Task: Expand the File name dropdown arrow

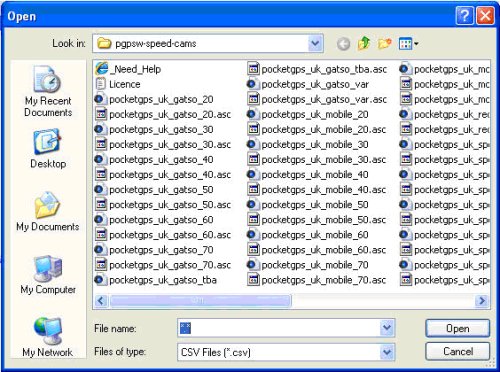Action: [x=387, y=328]
